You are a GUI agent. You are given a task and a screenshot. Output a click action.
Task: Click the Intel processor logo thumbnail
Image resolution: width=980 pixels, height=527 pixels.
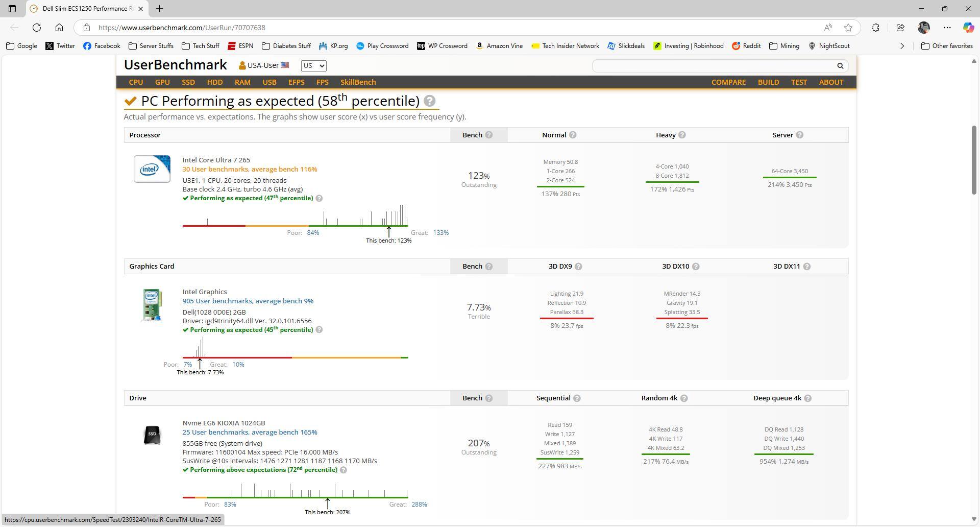(x=152, y=169)
